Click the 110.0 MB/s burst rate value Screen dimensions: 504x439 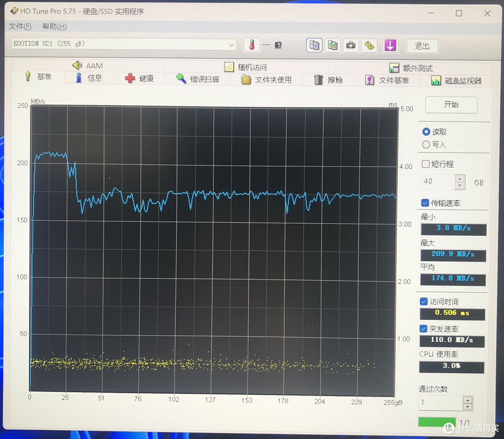[452, 340]
